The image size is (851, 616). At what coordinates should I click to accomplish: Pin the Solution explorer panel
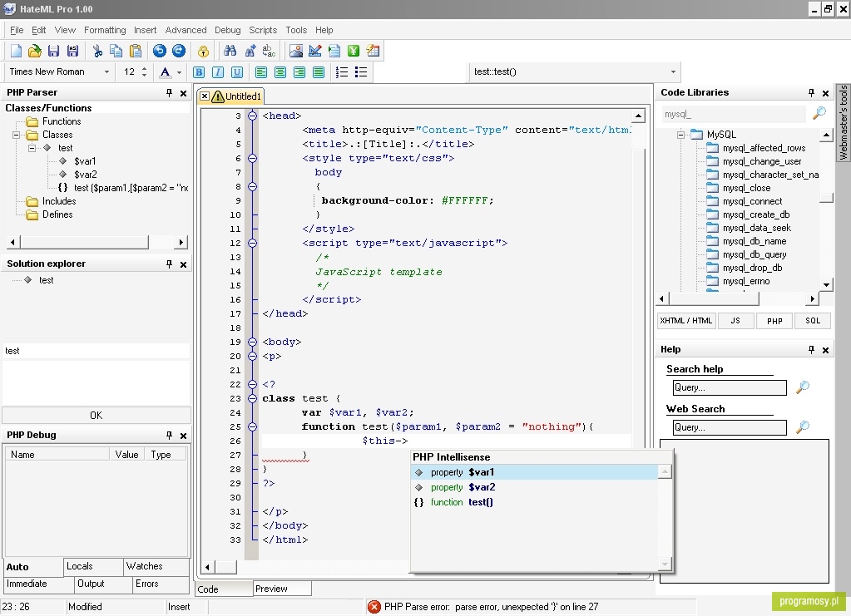pos(170,264)
